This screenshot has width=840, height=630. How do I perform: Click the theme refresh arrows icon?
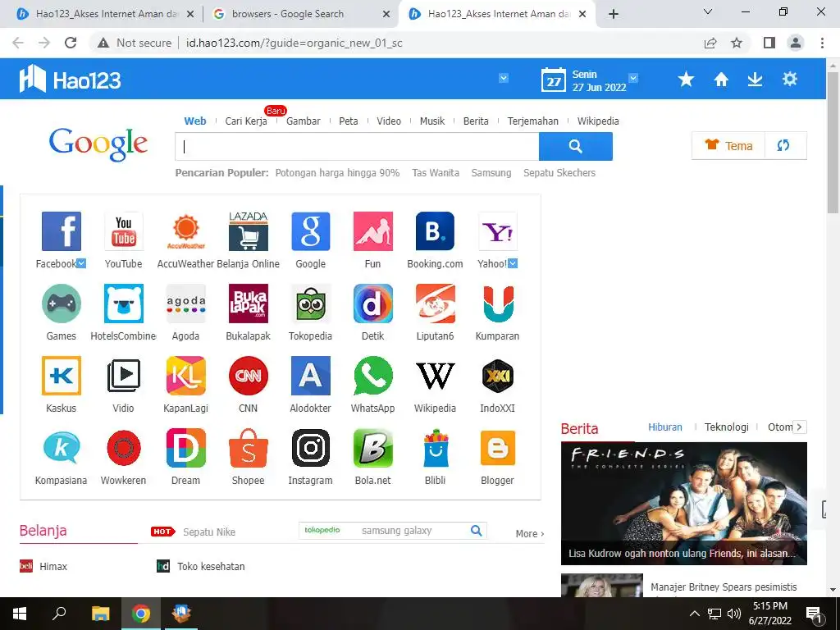(x=783, y=145)
